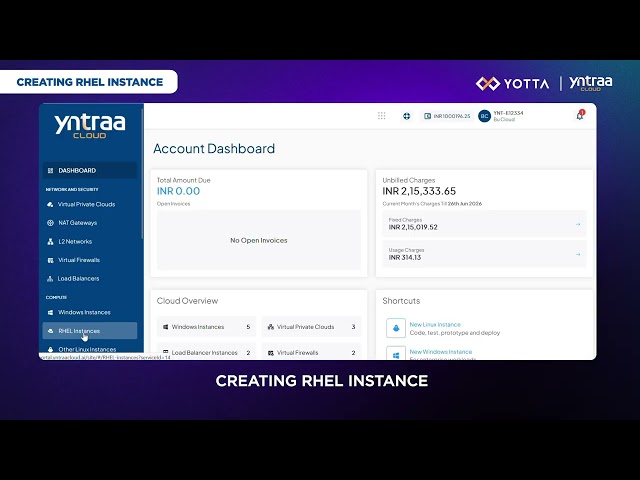Viewport: 640px width, 480px height.
Task: Click the NAT Gateways sidebar icon
Action: [51, 223]
